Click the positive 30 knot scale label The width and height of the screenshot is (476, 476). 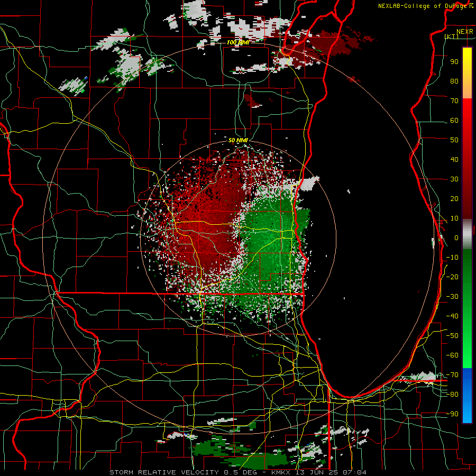coord(454,179)
